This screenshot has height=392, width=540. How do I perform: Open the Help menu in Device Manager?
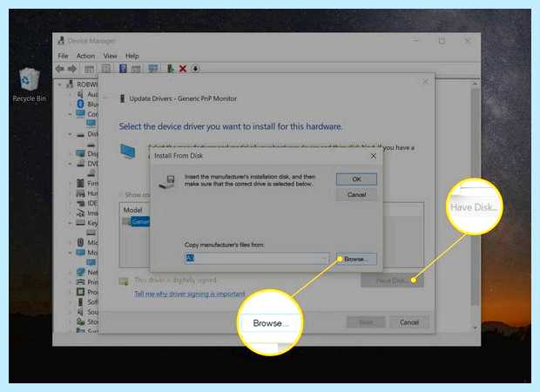point(132,56)
